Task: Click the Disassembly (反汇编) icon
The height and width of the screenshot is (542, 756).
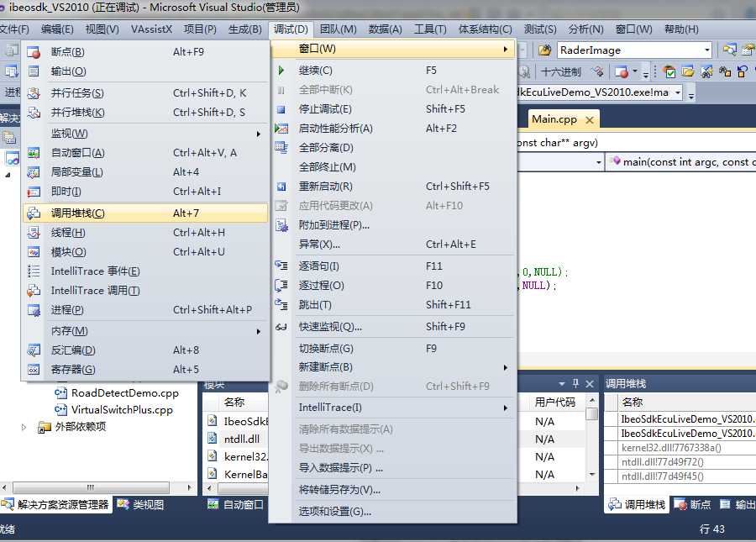Action: click(34, 350)
